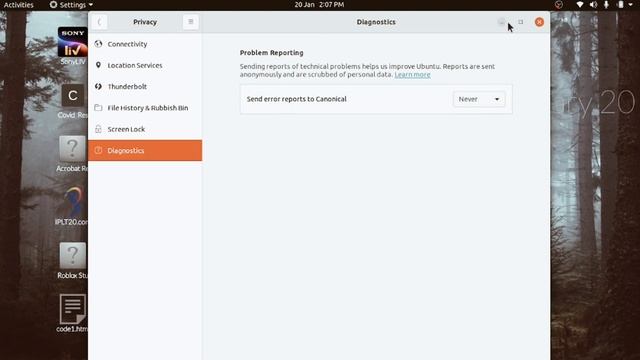Open Screen Lock settings
The height and width of the screenshot is (360, 640).
145,129
